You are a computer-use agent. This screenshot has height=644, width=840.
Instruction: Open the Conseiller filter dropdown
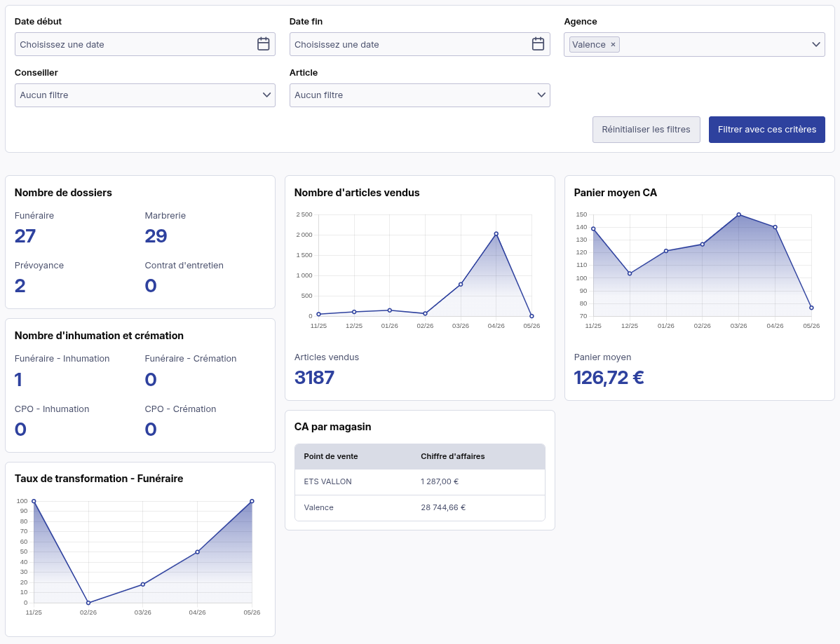click(144, 95)
